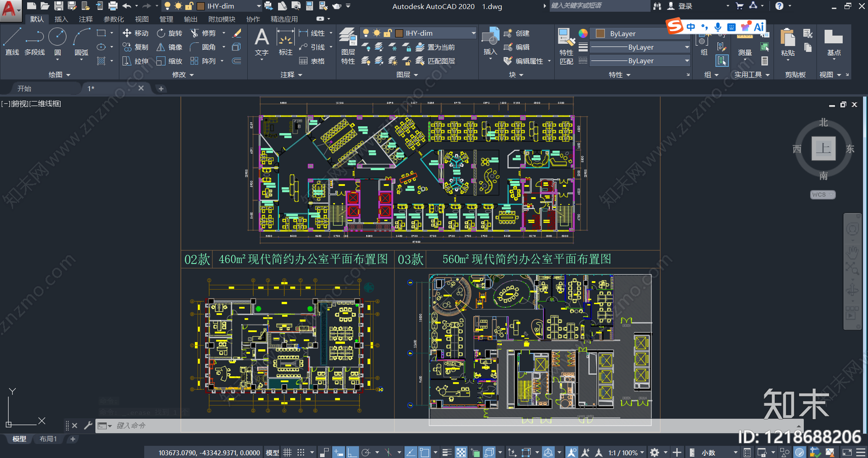Expand the Annotation (注释) panel

click(x=291, y=75)
